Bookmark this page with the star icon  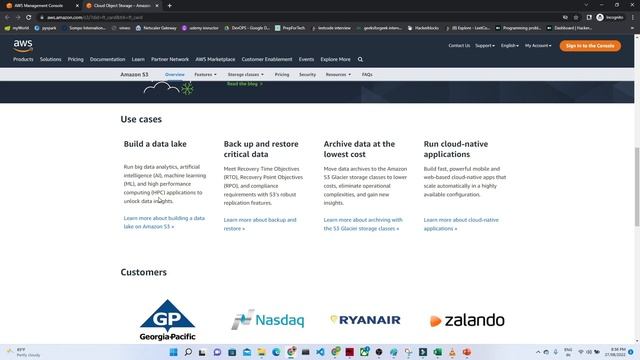(576, 18)
